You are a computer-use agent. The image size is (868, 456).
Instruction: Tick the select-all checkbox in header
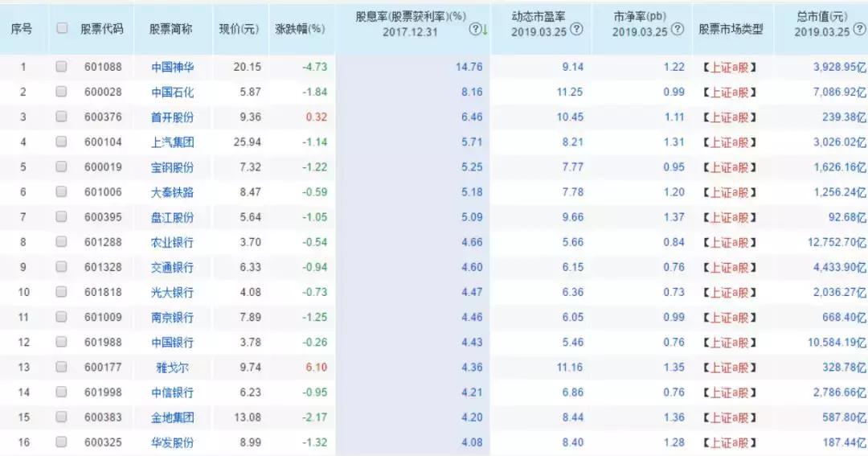point(62,27)
